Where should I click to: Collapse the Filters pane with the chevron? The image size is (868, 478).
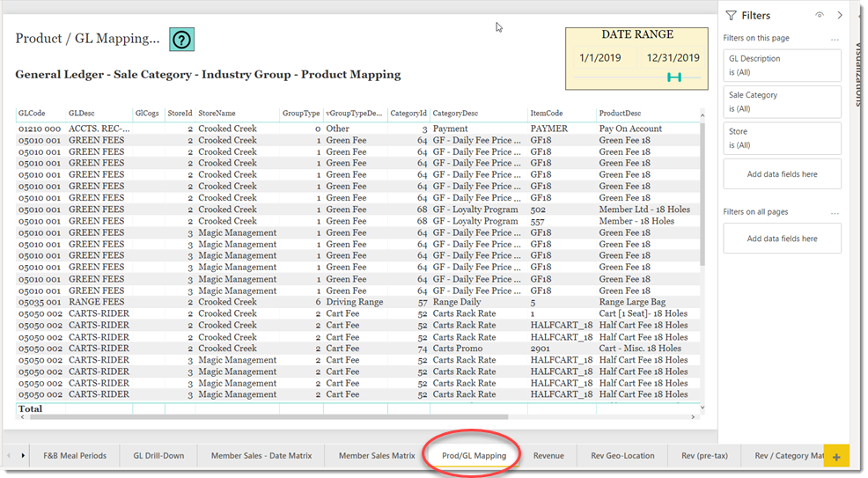[840, 15]
